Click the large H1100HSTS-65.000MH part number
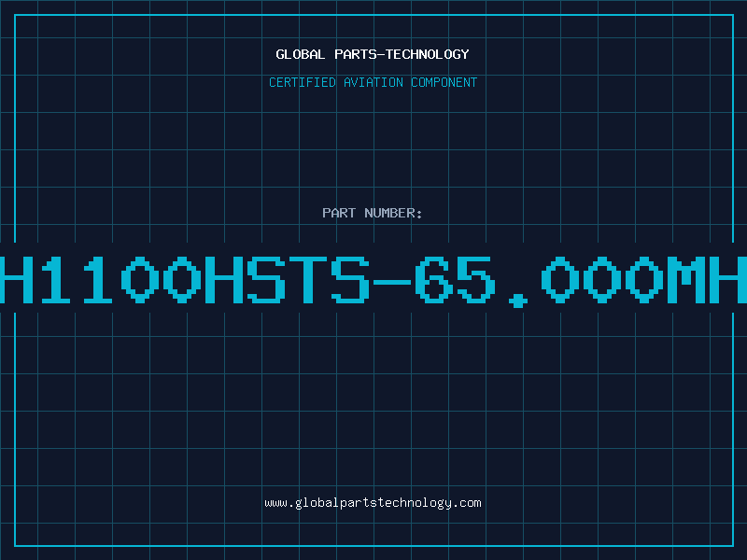The height and width of the screenshot is (560, 747). [373, 281]
